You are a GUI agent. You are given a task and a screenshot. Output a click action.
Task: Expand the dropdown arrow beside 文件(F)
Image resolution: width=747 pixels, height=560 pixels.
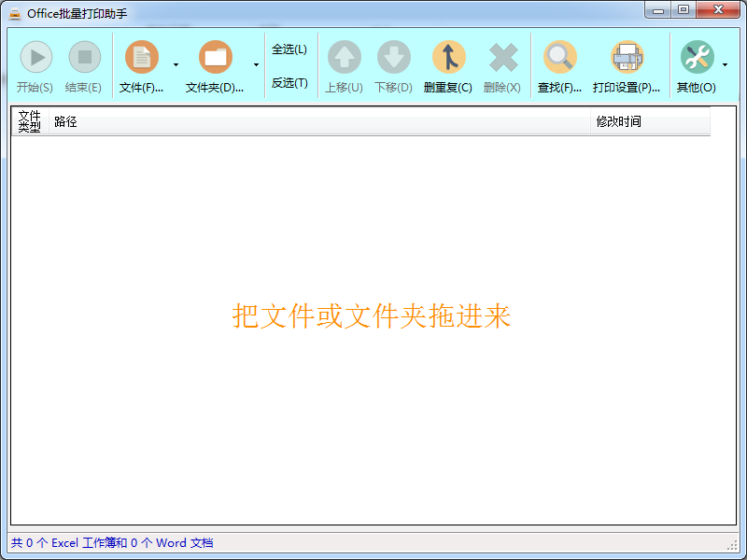(174, 65)
